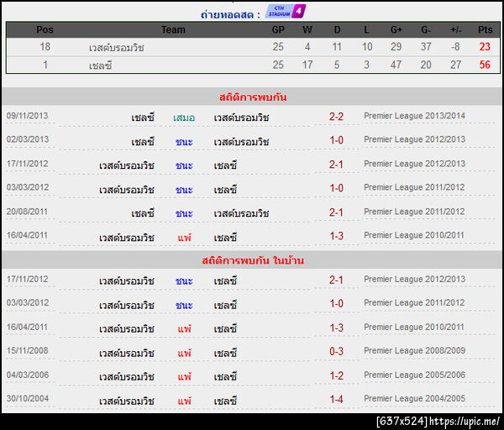The image size is (504, 430).
Task: Click the 0-3 match score
Action: pyautogui.click(x=336, y=351)
